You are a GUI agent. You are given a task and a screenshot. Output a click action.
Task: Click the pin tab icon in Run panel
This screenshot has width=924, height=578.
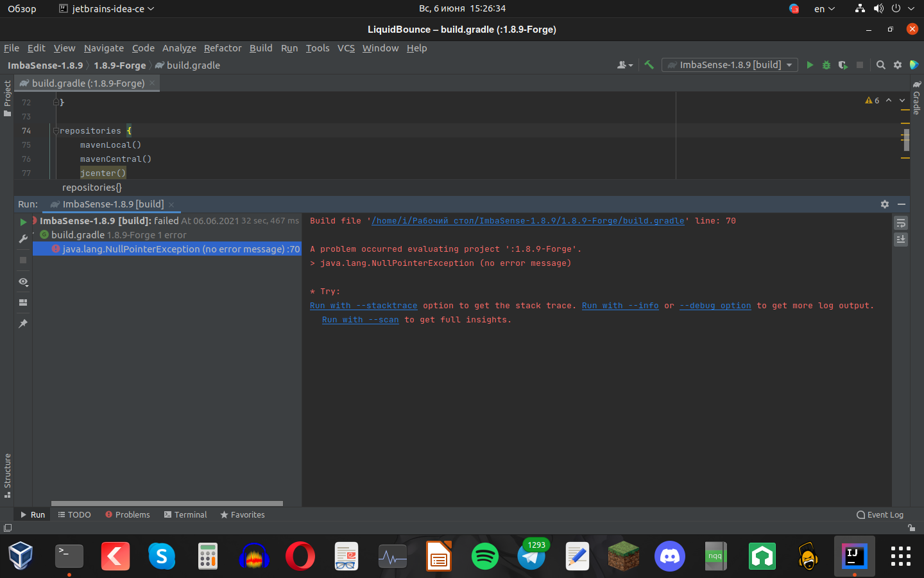(23, 324)
